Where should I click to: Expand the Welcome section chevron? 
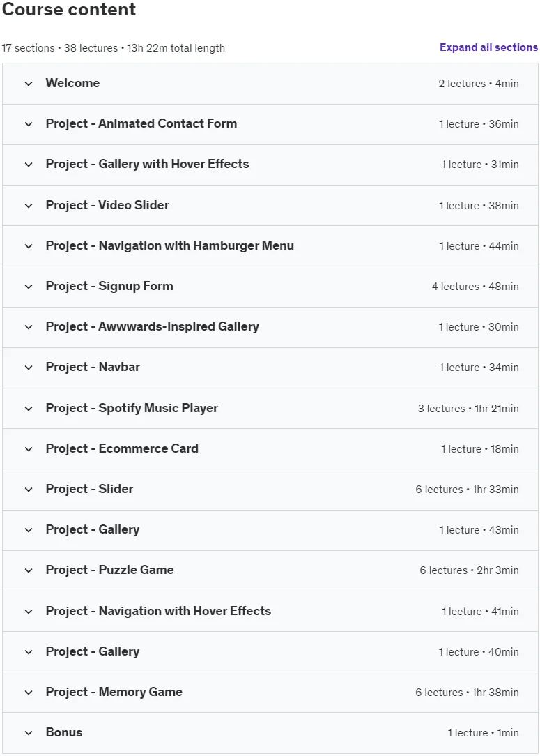click(x=29, y=84)
